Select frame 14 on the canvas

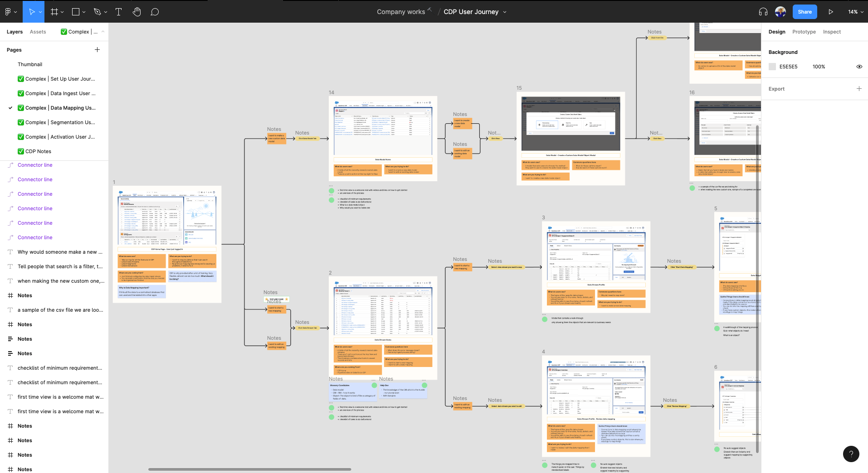click(383, 138)
